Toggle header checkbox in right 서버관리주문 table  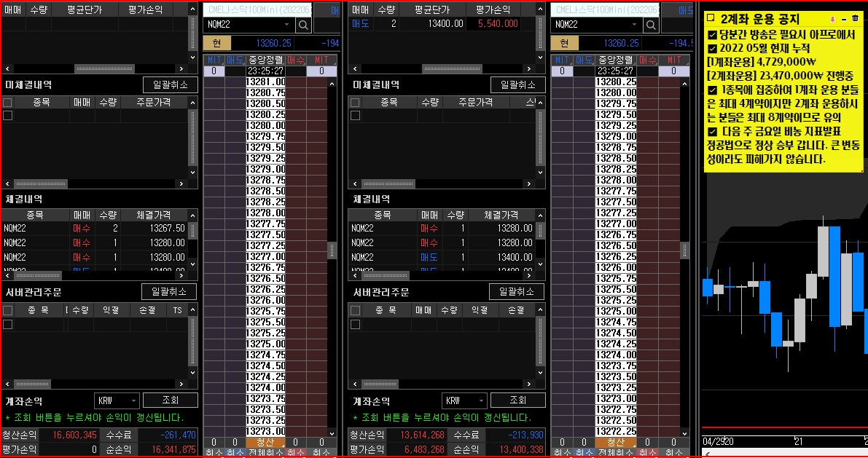(x=356, y=310)
